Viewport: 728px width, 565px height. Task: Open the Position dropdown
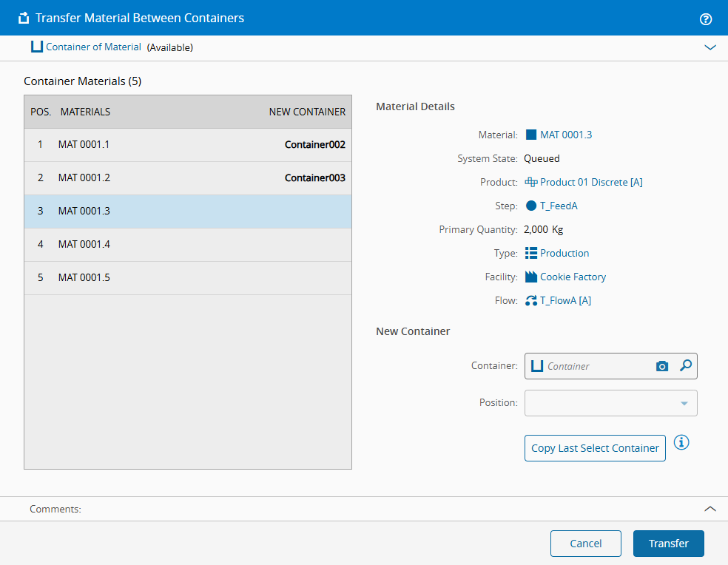[x=610, y=403]
